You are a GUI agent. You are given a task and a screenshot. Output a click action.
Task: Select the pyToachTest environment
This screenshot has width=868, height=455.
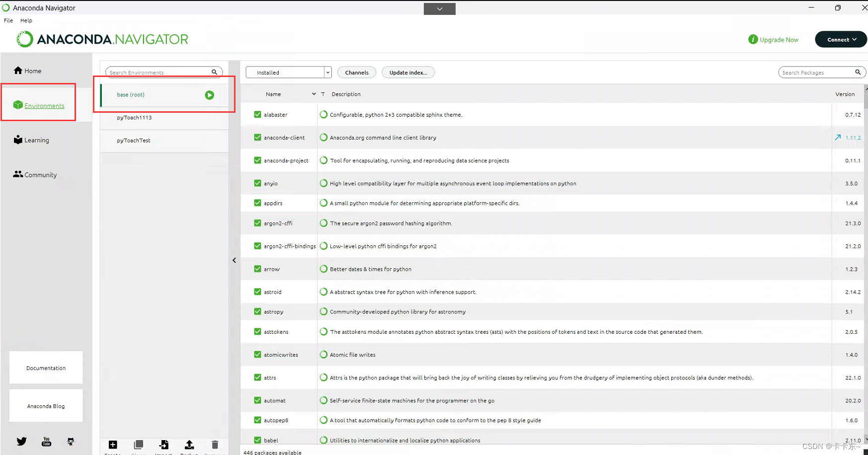(x=164, y=141)
